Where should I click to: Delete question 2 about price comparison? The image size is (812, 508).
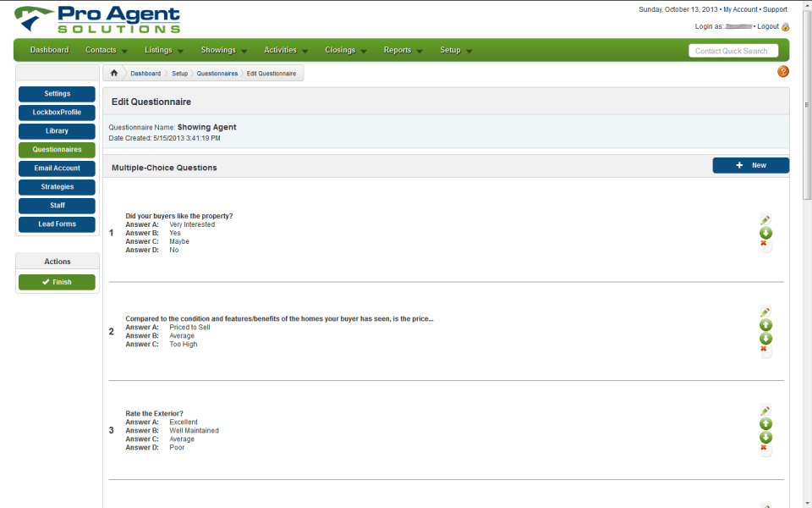[765, 349]
